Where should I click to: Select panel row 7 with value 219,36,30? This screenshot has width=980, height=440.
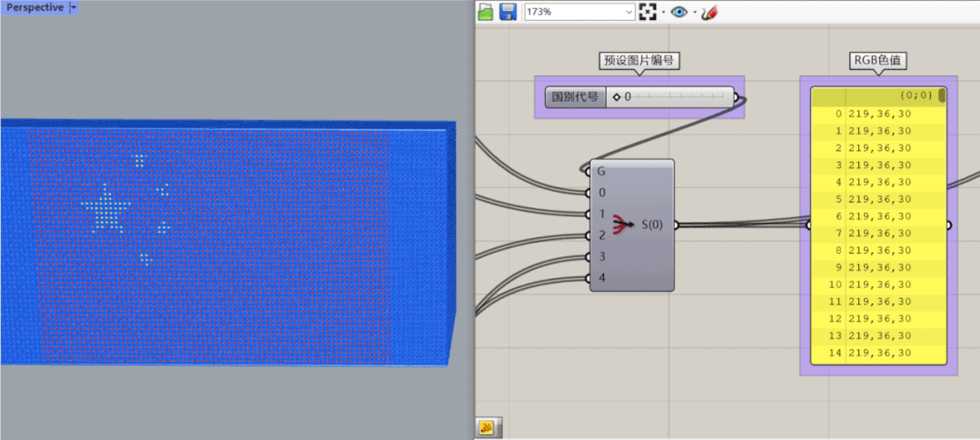click(878, 234)
